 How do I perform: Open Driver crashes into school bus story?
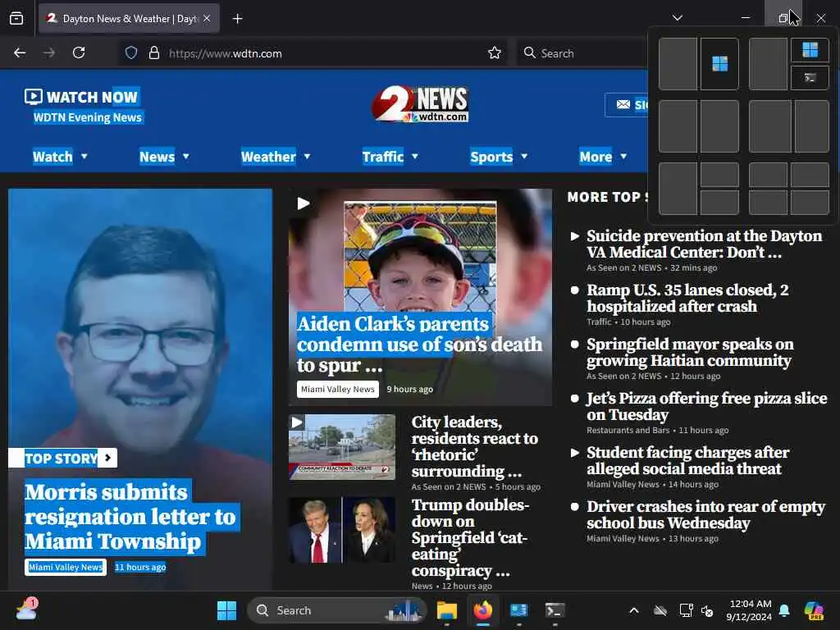click(x=705, y=514)
